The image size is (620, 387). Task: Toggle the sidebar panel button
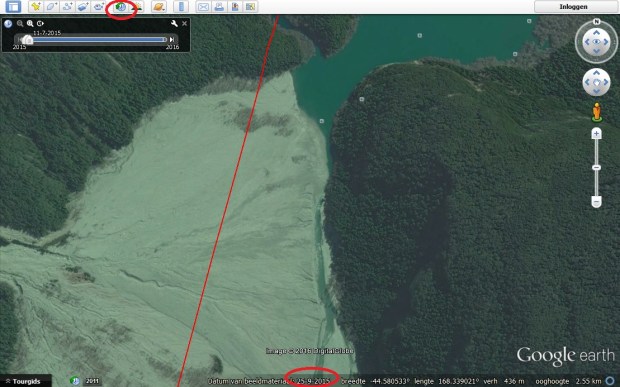click(14, 6)
